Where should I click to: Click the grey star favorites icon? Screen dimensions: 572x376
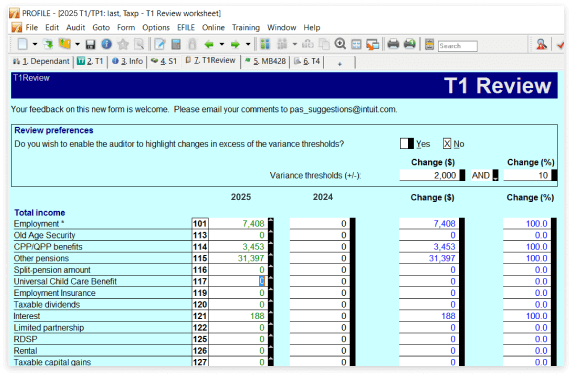point(123,44)
